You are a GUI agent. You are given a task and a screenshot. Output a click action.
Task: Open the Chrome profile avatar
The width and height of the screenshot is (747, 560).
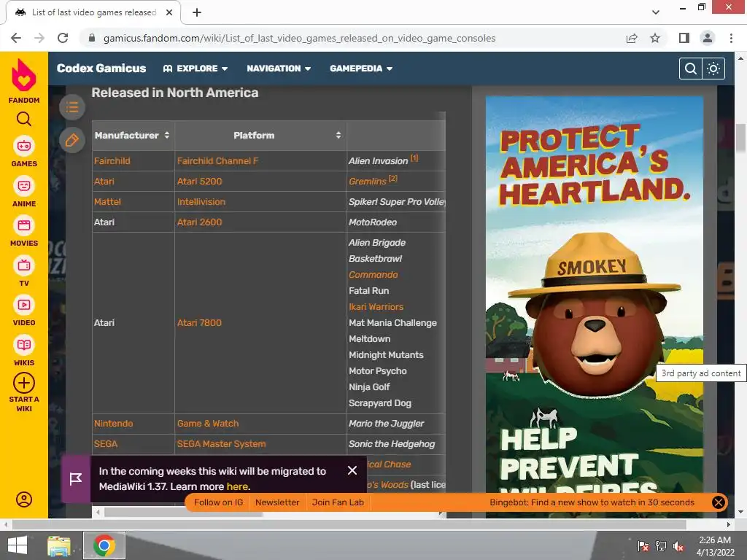(x=708, y=38)
